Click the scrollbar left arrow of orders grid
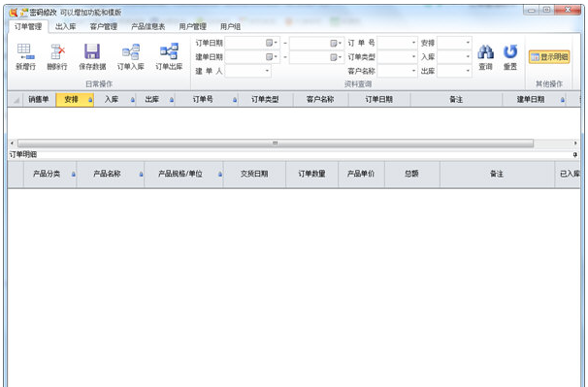Screen dimensions: 588x387 pos(12,144)
